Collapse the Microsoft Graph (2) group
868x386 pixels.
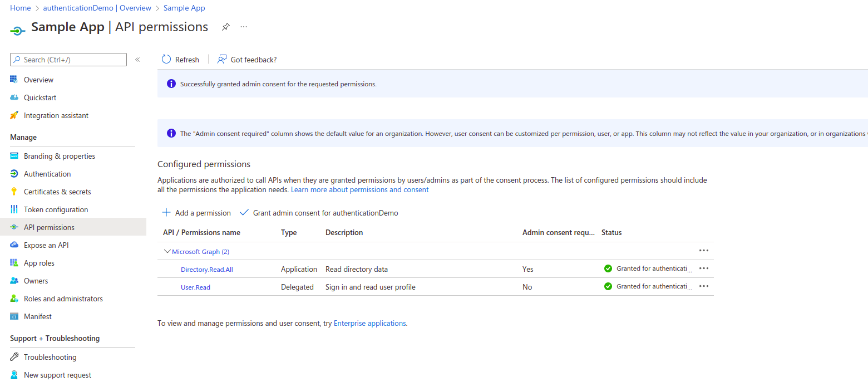coord(167,251)
